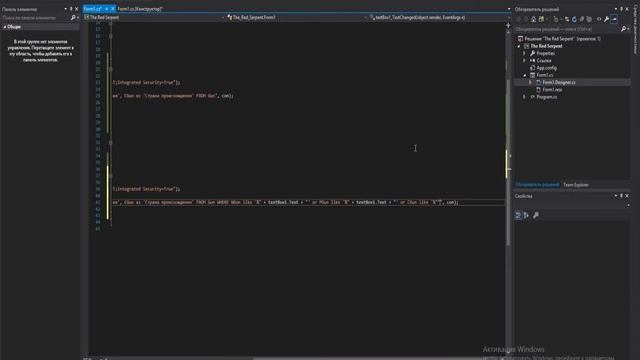
Task: Click the search magnifier in Toolbox panel
Action: pyautogui.click(x=73, y=18)
